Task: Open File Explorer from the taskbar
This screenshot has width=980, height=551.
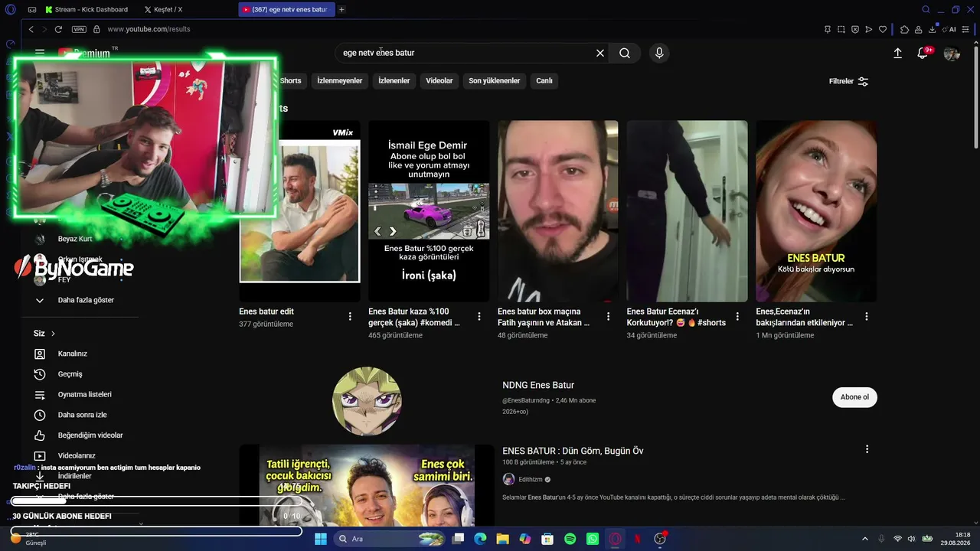Action: (x=502, y=539)
